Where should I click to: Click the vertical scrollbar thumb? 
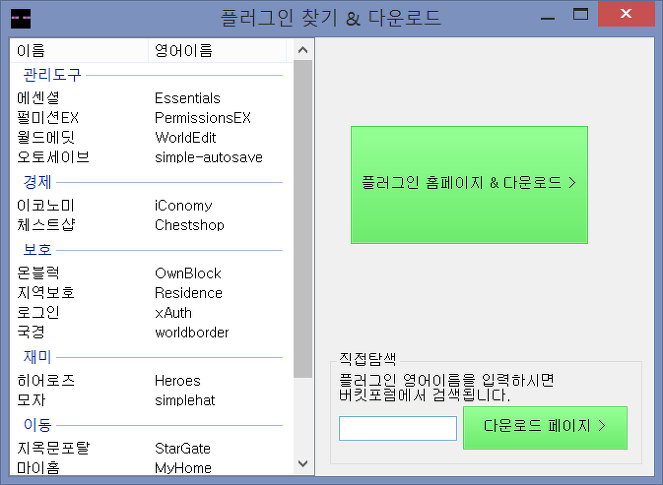pyautogui.click(x=303, y=219)
